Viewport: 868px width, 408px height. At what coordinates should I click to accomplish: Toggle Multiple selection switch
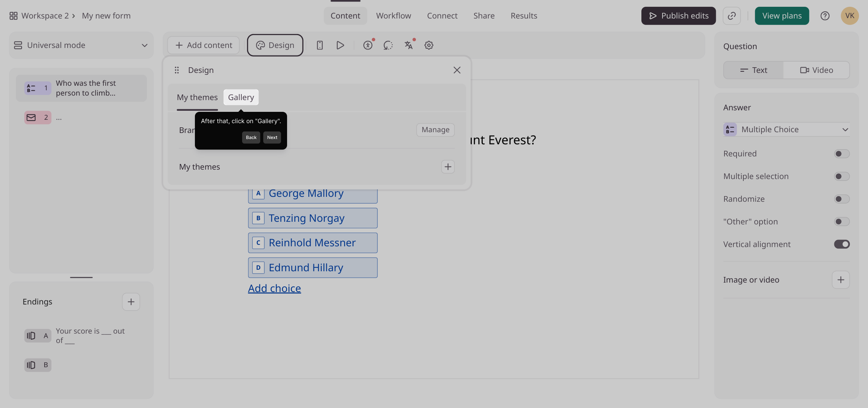point(842,176)
